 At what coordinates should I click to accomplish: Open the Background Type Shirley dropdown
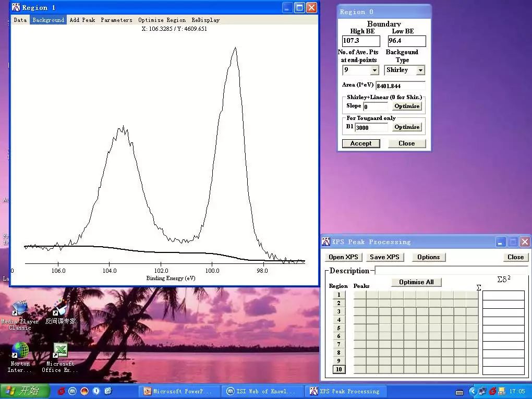point(420,70)
